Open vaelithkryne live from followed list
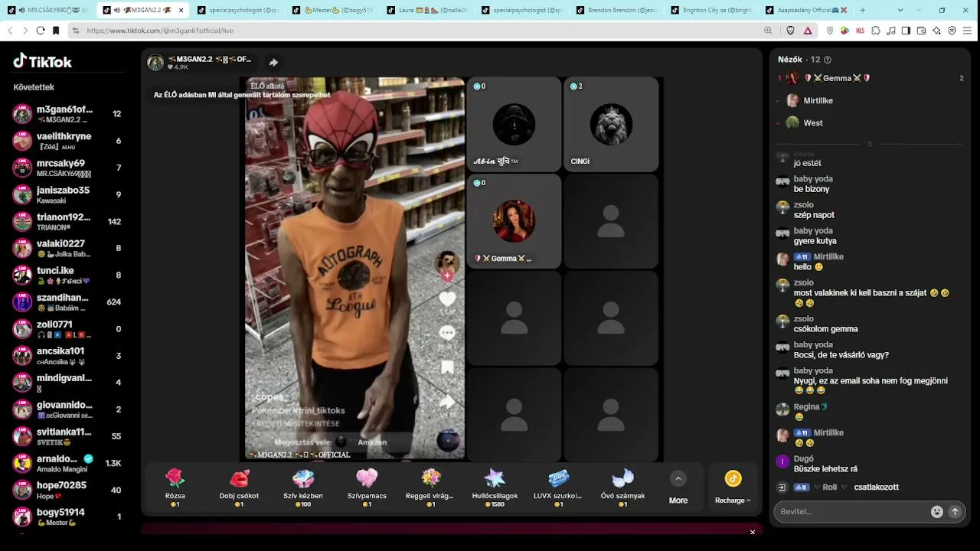 coord(67,141)
